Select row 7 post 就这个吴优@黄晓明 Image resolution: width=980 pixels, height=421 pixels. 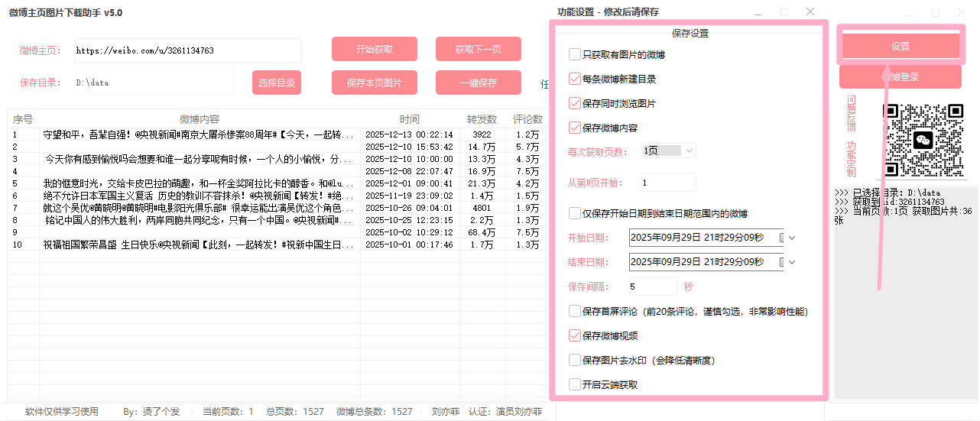click(200, 208)
